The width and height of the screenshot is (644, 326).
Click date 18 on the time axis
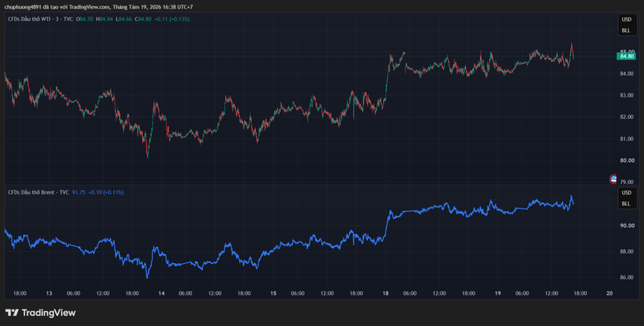386,293
